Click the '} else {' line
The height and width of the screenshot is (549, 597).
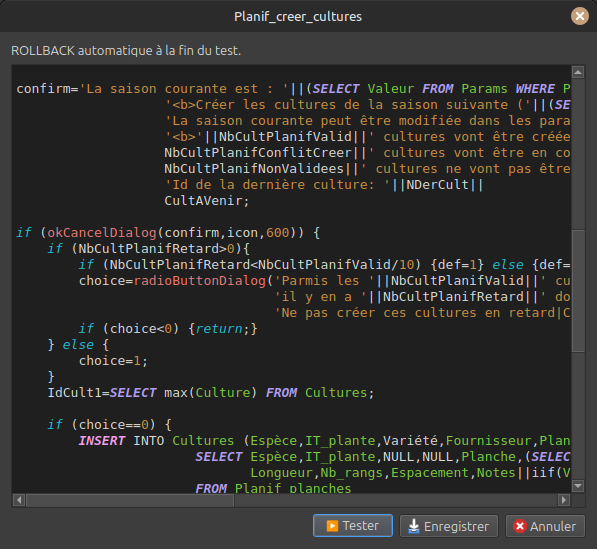(x=78, y=345)
